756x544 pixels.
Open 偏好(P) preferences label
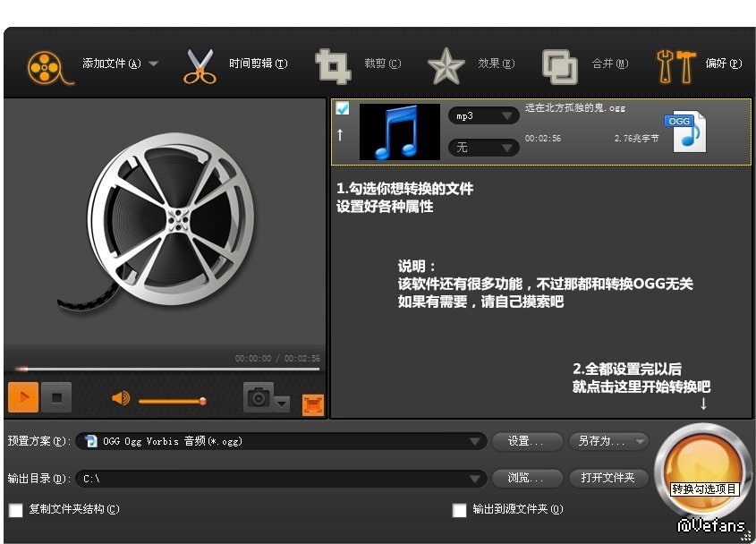[x=723, y=64]
